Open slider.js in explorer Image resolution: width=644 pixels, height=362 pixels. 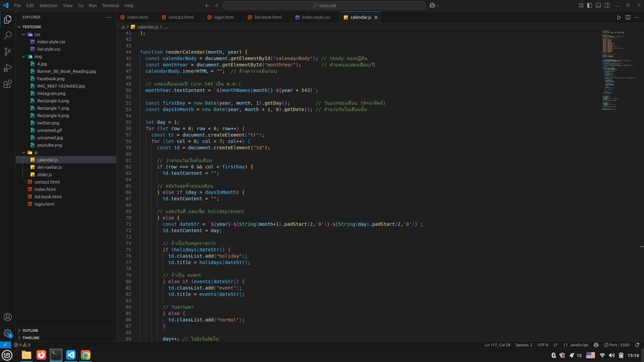click(x=44, y=174)
